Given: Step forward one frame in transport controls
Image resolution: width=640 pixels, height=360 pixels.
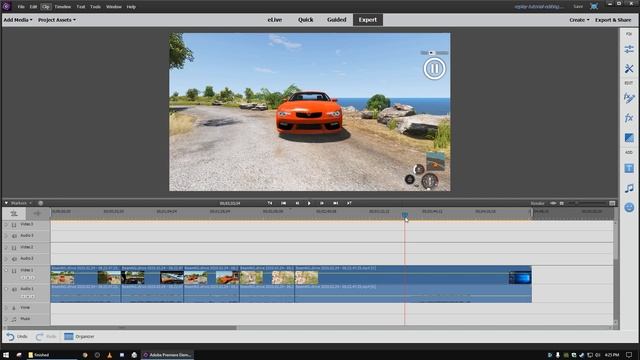Looking at the screenshot, I should tap(322, 203).
